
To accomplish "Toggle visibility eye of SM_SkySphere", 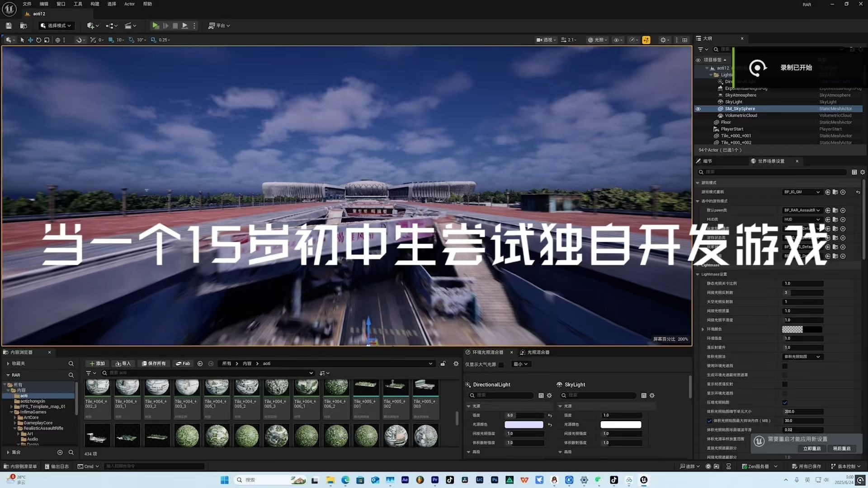I will point(698,109).
